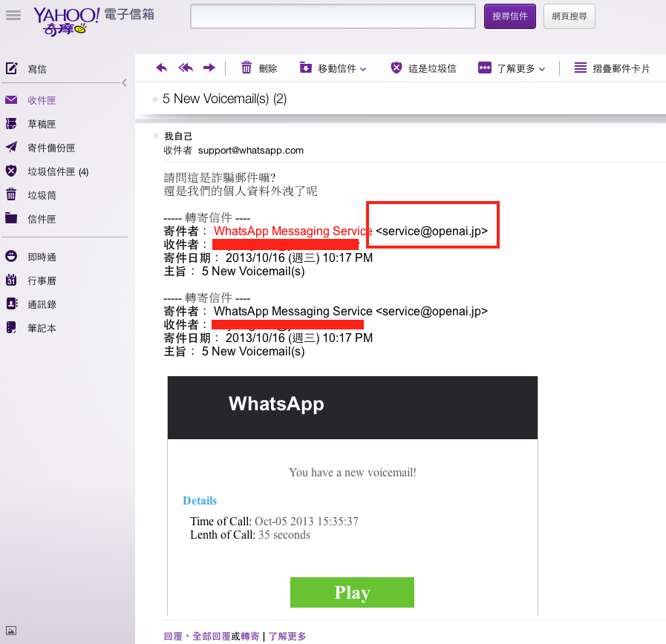This screenshot has width=666, height=644.
Task: Click the reply arrow icon
Action: 161,68
